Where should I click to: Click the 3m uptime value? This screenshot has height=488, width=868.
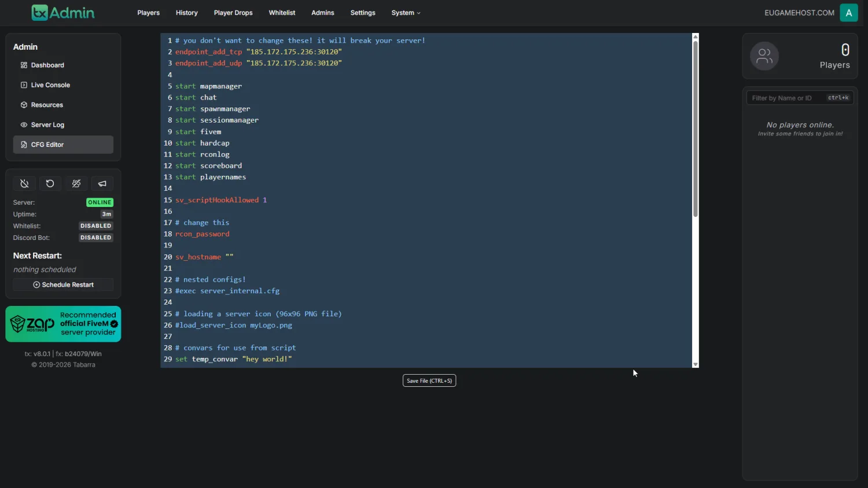(x=106, y=214)
